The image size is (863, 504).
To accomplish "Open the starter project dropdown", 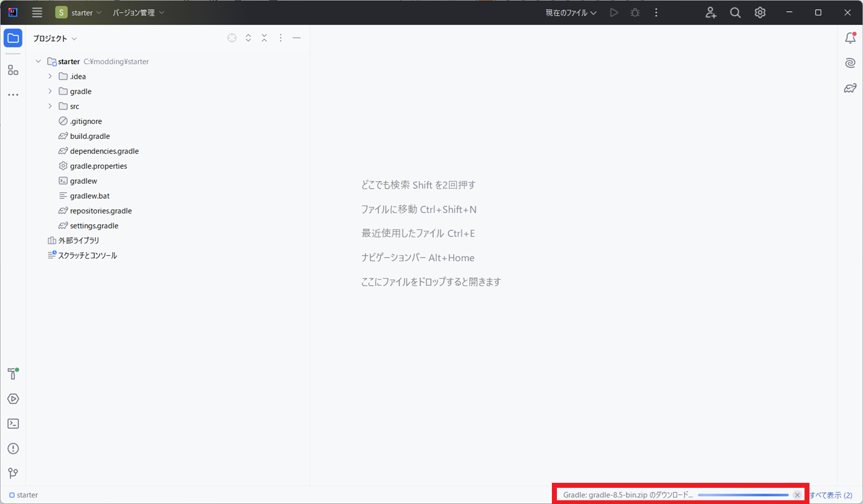I will pyautogui.click(x=78, y=12).
